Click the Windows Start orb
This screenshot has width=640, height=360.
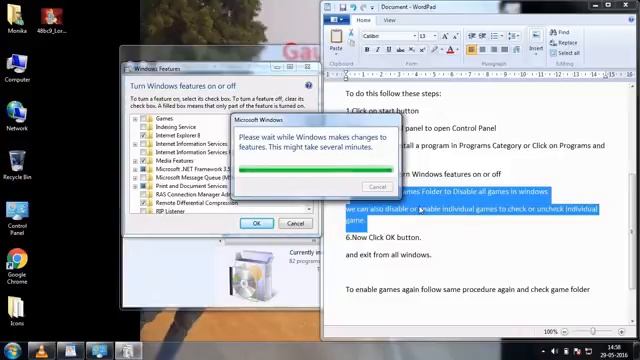13,351
